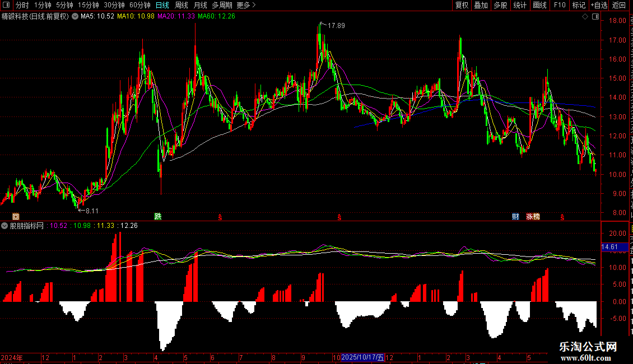Switch to 月线 monthly chart
The image size is (633, 364).
tap(200, 5)
